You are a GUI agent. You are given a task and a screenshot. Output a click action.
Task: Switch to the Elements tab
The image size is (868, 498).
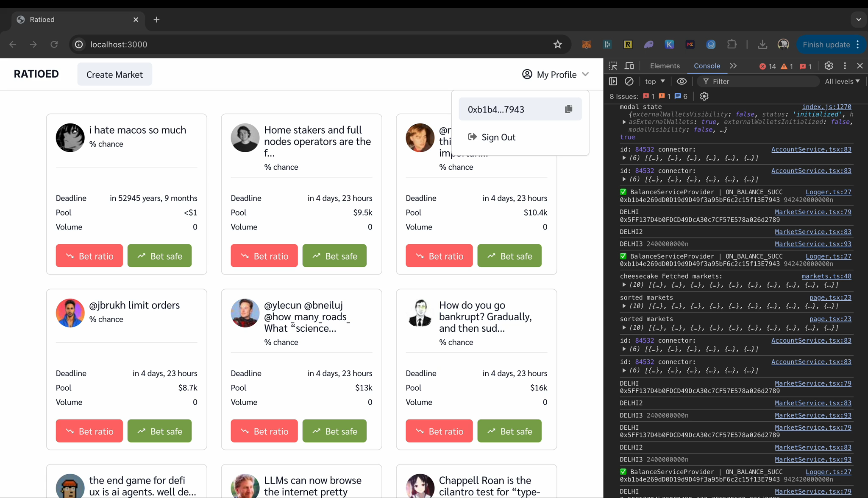(x=665, y=66)
